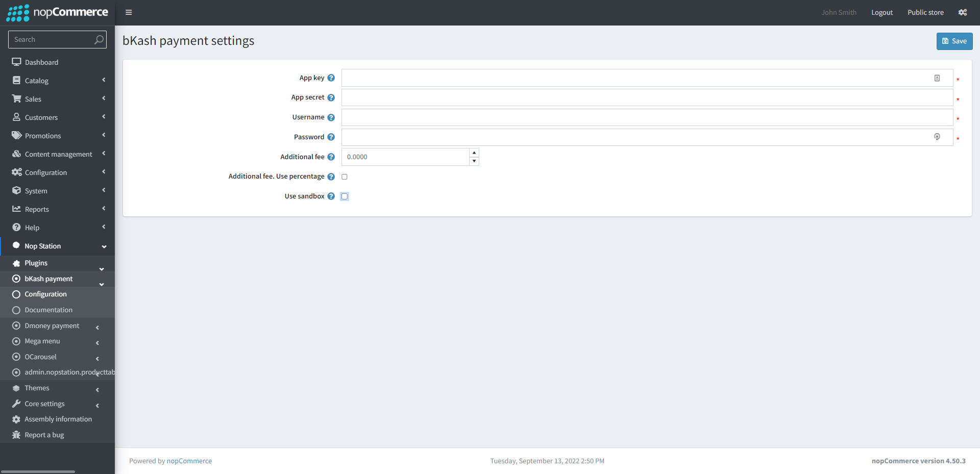Show Use percentage help tooltip icon
Image resolution: width=980 pixels, height=474 pixels.
tap(331, 177)
